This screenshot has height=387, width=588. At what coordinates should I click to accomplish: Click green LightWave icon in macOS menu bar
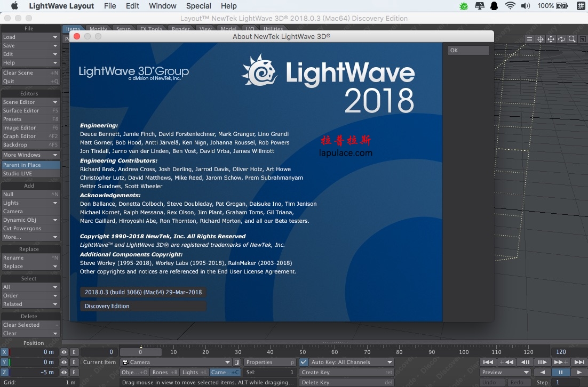pos(464,6)
